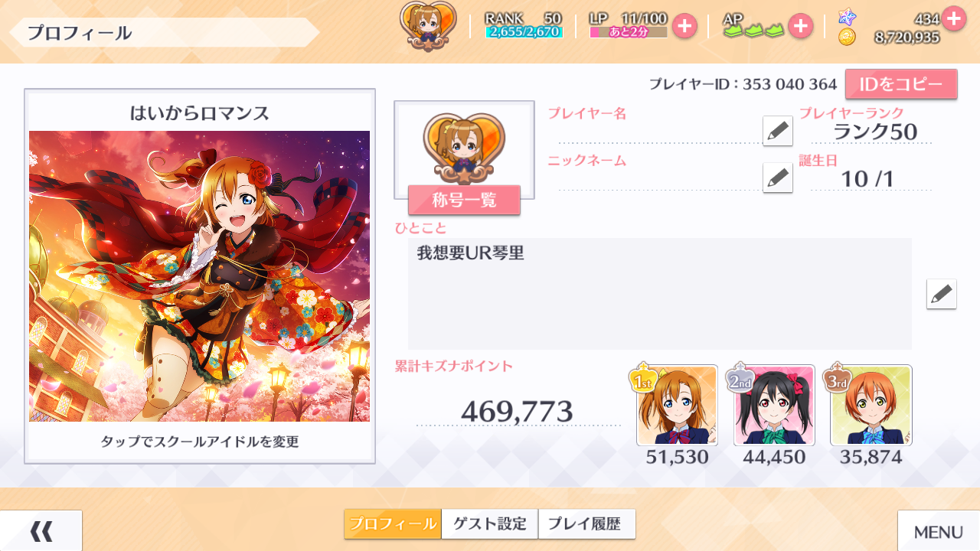Screen dimensions: 980x551
Task: Copy player ID with IDをコピー button
Action: 901,84
